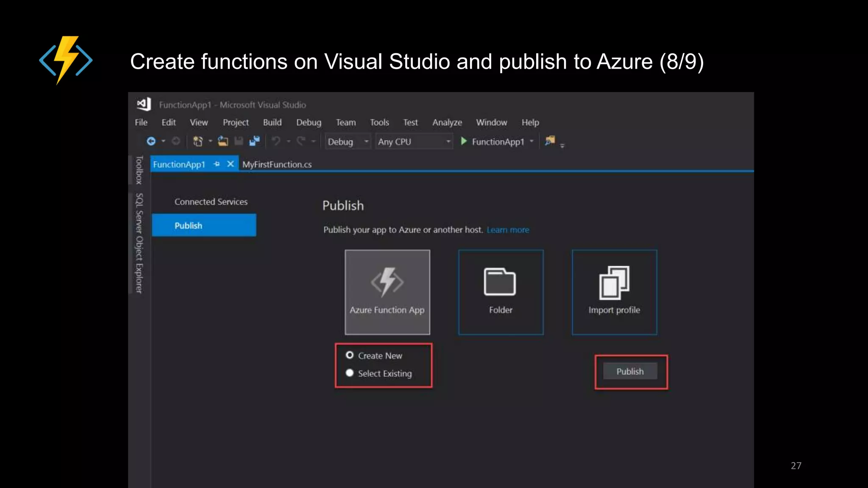Select the Import profile publish target
This screenshot has height=488, width=868.
click(x=615, y=292)
